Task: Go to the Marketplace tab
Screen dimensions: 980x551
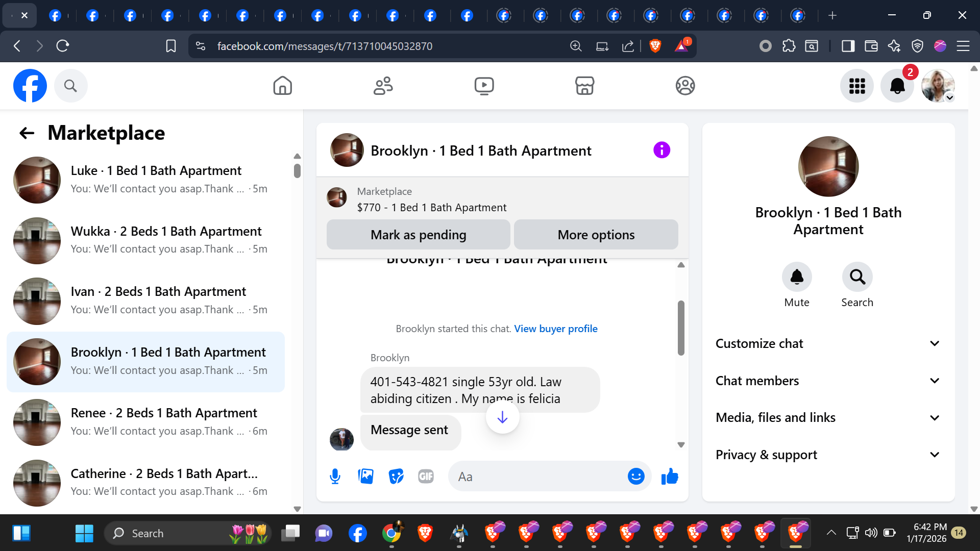Action: click(584, 86)
